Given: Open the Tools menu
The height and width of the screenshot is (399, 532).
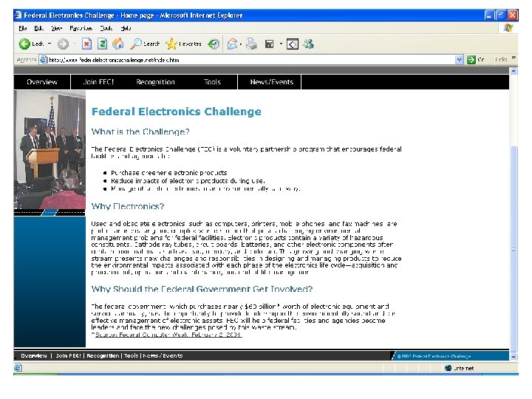Looking at the screenshot, I should (x=106, y=28).
